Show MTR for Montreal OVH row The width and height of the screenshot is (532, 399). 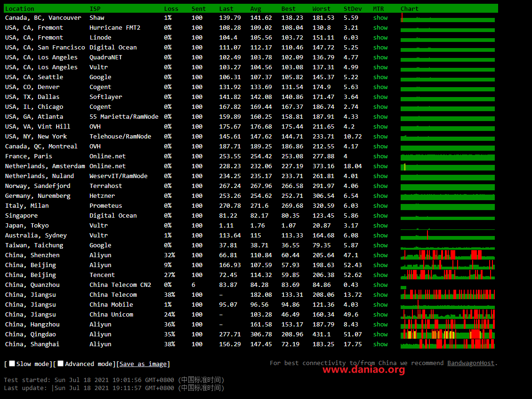380,146
